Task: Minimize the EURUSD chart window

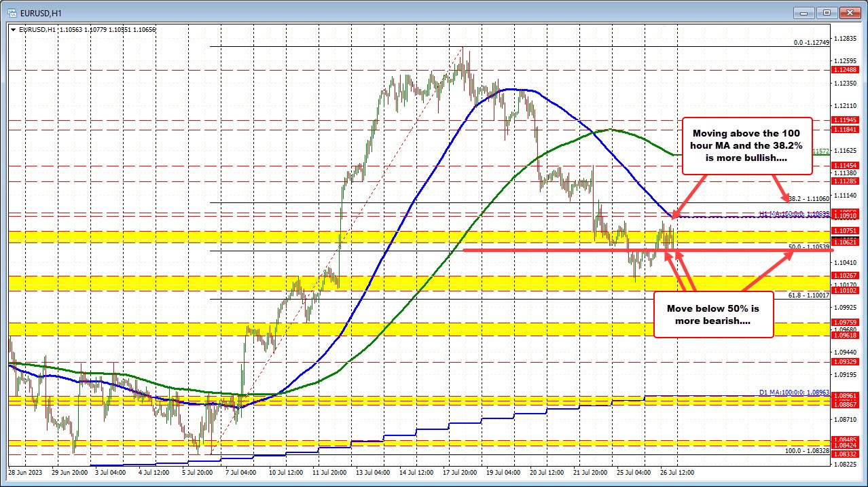Action: (803, 12)
